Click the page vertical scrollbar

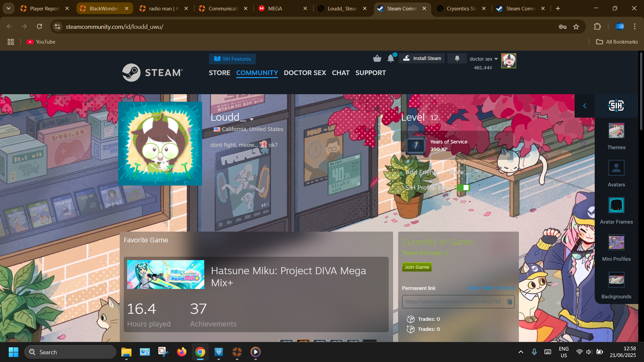(641, 90)
